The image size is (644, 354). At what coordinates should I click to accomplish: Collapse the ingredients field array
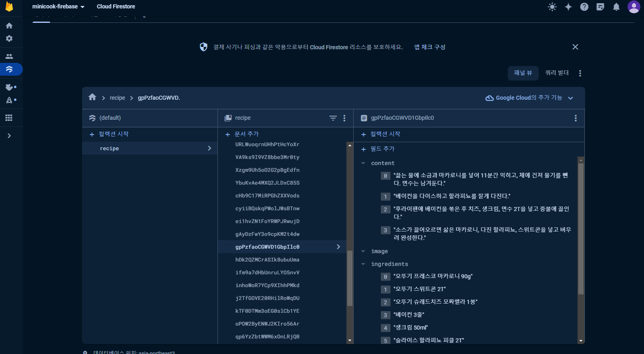363,264
